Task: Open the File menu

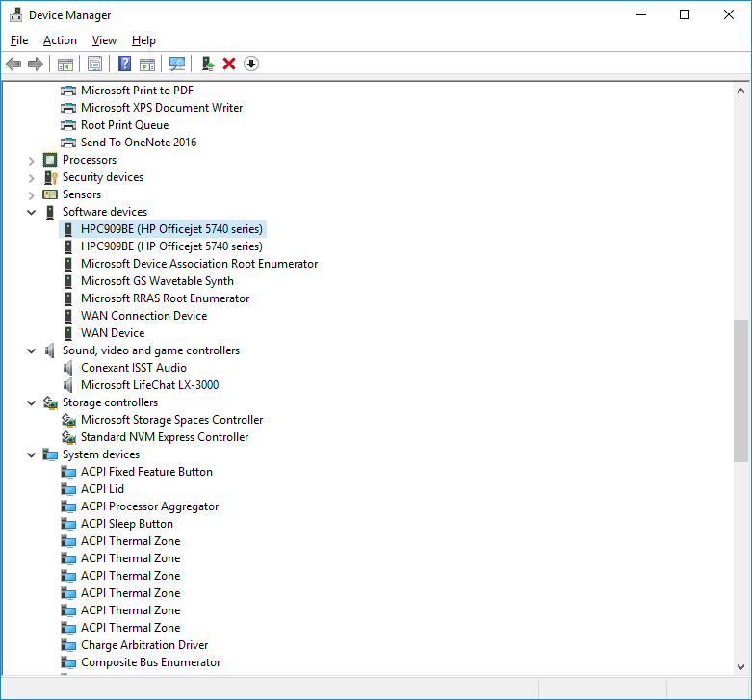Action: tap(19, 40)
